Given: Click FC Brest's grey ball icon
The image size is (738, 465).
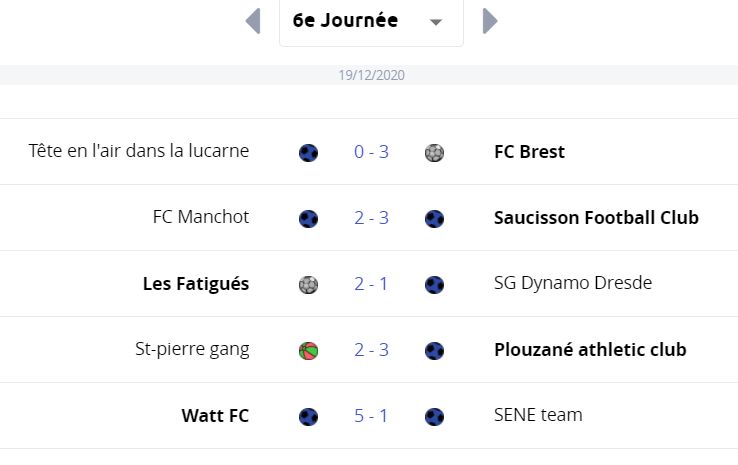Looking at the screenshot, I should [x=434, y=152].
